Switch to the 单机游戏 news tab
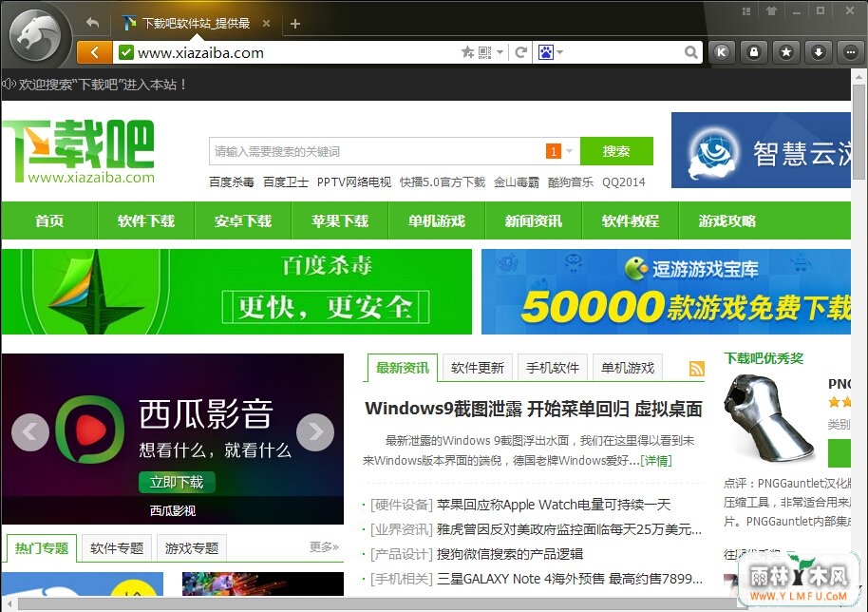Image resolution: width=868 pixels, height=612 pixels. pyautogui.click(x=628, y=368)
